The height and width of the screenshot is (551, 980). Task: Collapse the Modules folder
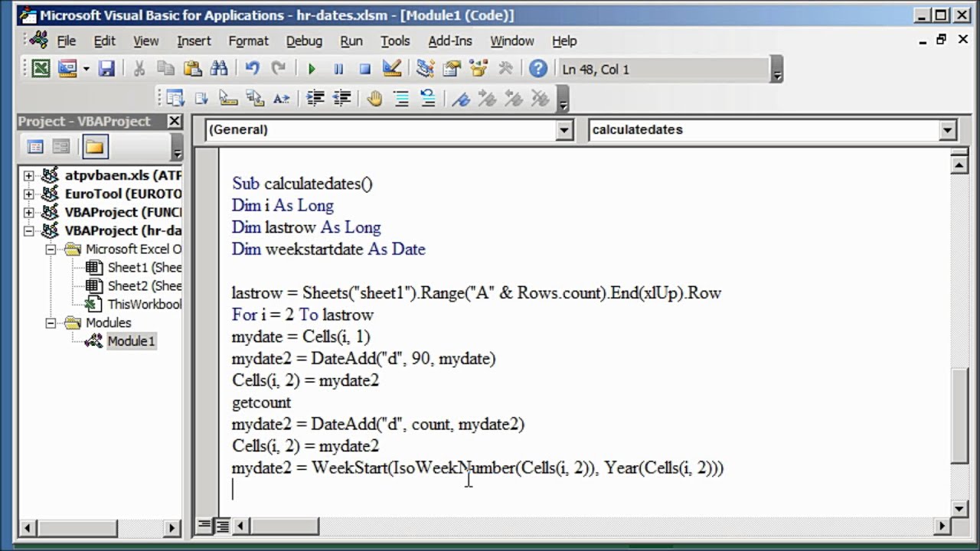(x=51, y=323)
